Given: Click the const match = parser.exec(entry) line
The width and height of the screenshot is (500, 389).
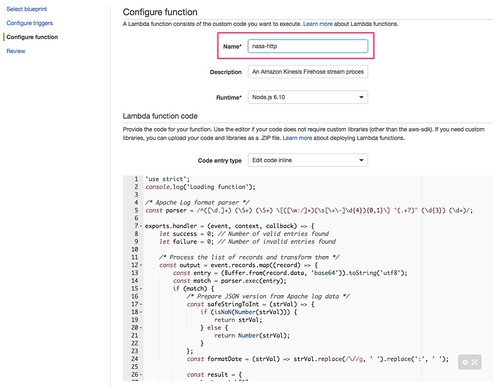Looking at the screenshot, I should coord(230,281).
